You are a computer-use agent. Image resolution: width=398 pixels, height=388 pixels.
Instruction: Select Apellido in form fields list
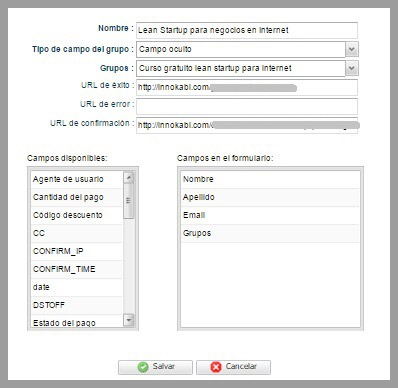[x=270, y=197]
